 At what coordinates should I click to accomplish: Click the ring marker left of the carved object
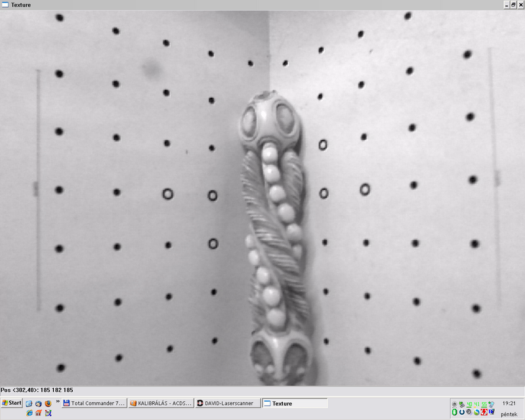212,195
